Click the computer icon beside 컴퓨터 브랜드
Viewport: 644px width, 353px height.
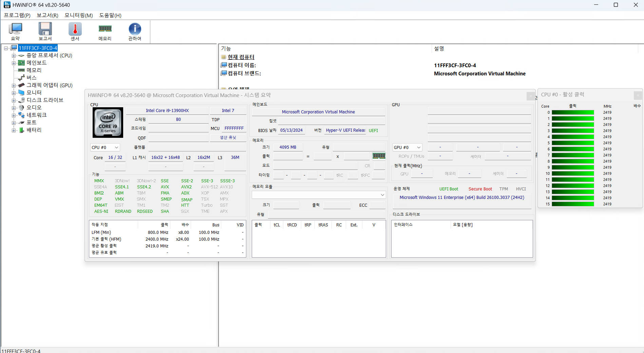pyautogui.click(x=224, y=73)
